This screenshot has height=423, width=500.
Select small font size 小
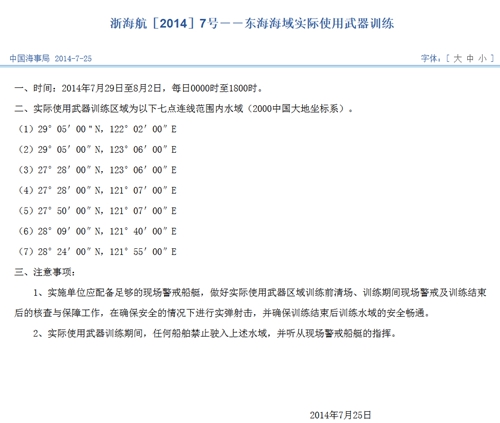coord(482,59)
